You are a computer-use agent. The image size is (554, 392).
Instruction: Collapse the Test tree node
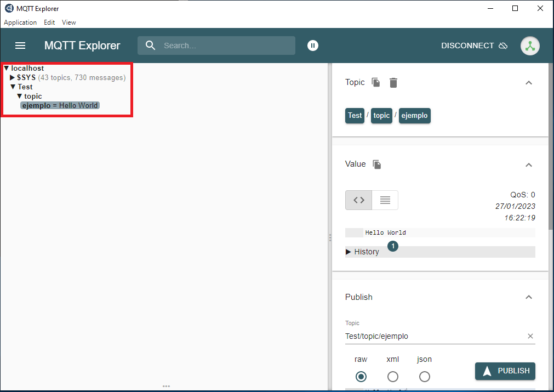coord(13,87)
